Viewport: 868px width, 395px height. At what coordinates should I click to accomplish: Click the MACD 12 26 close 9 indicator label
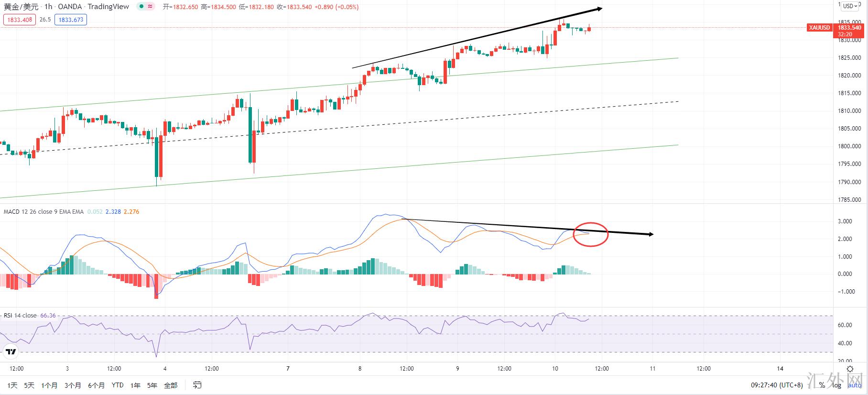click(x=43, y=211)
